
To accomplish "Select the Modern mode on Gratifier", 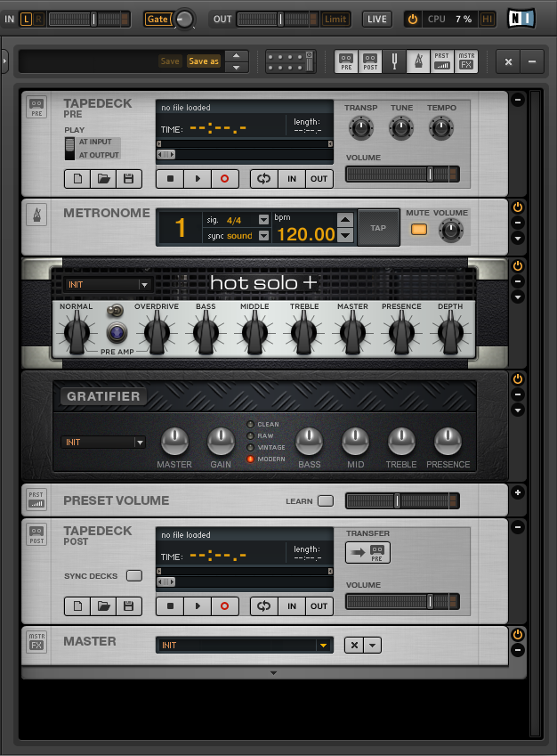I will [251, 459].
